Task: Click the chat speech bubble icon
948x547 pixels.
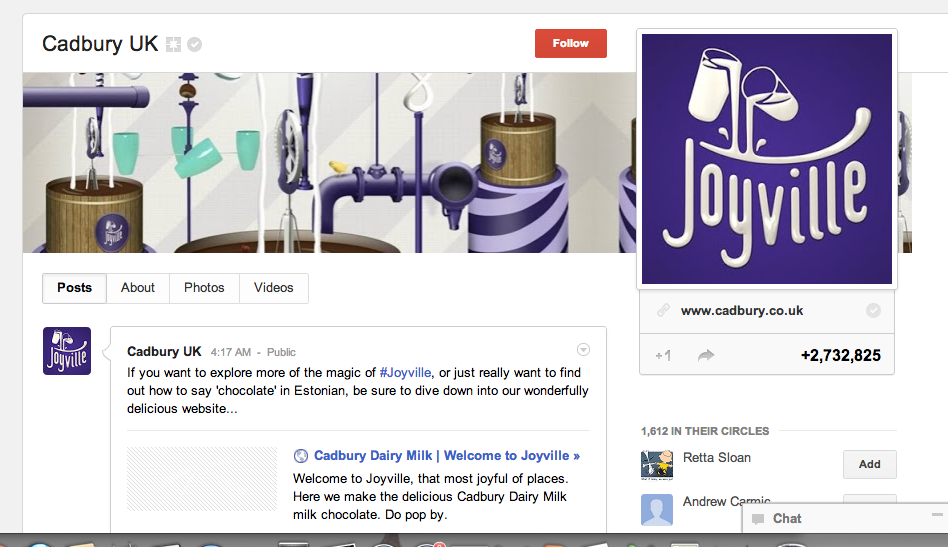Action: [758, 519]
